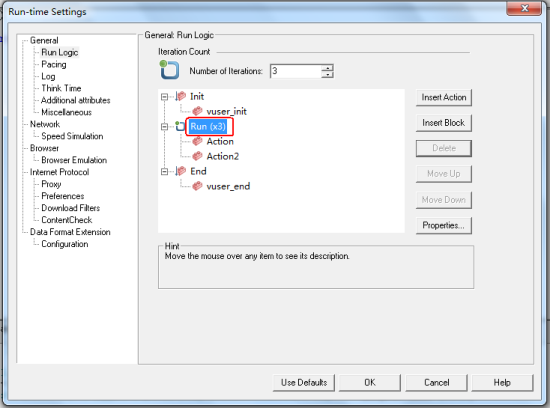
Task: Open the Pacing settings in sidebar
Action: click(54, 64)
